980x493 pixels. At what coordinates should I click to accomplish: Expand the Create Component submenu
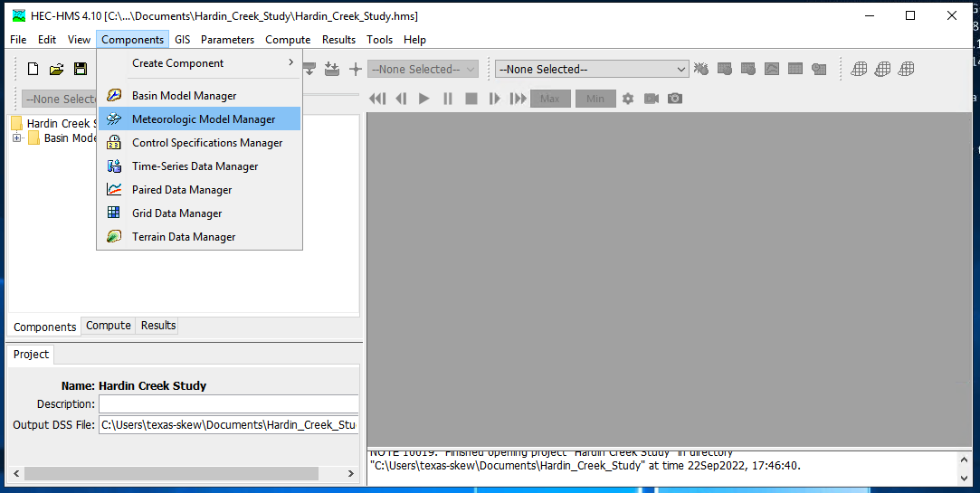[199, 63]
